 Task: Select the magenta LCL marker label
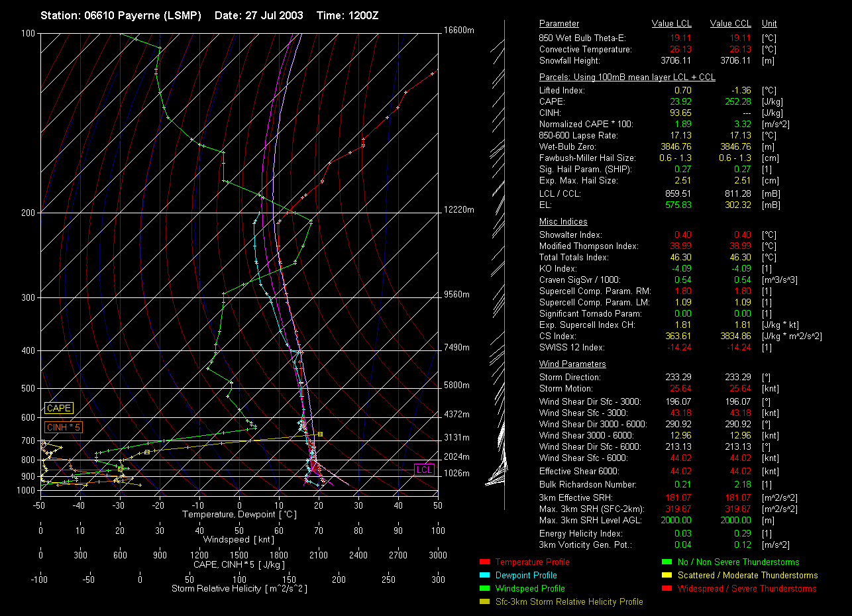tap(424, 470)
